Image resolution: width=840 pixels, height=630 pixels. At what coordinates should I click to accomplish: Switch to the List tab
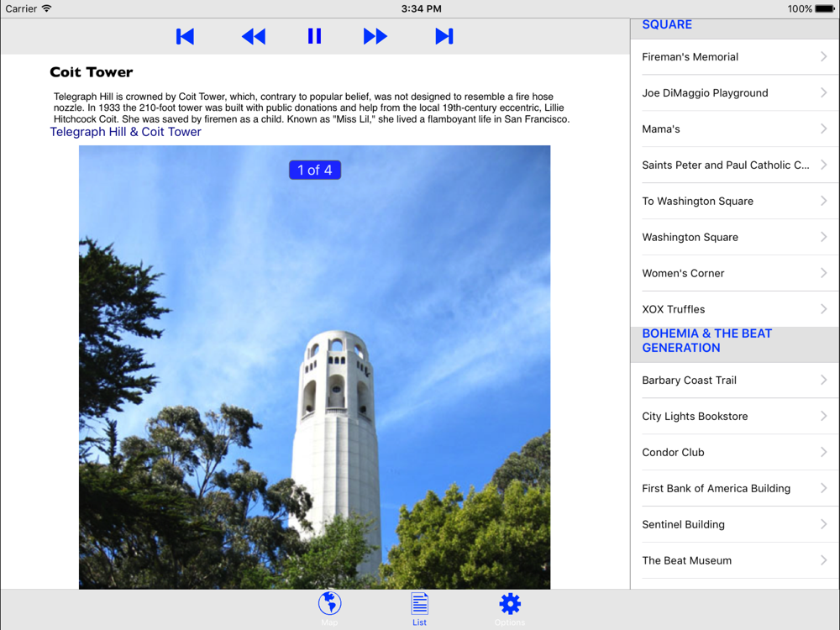(x=419, y=608)
